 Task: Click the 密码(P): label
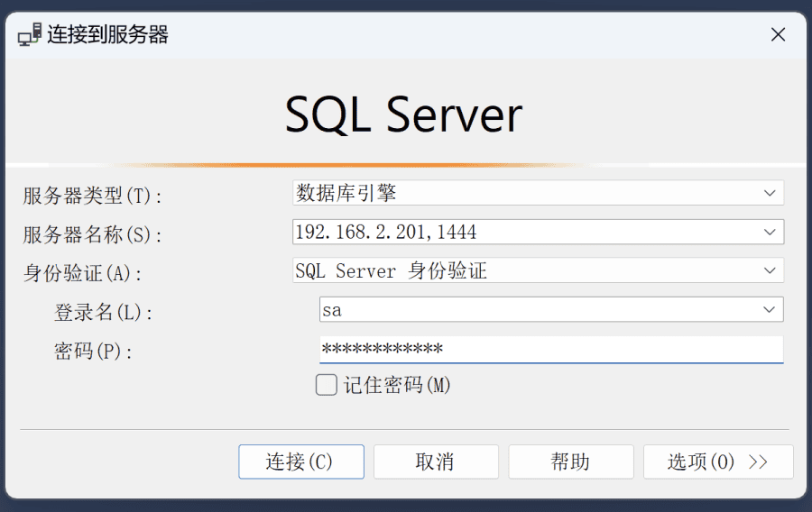coord(93,352)
